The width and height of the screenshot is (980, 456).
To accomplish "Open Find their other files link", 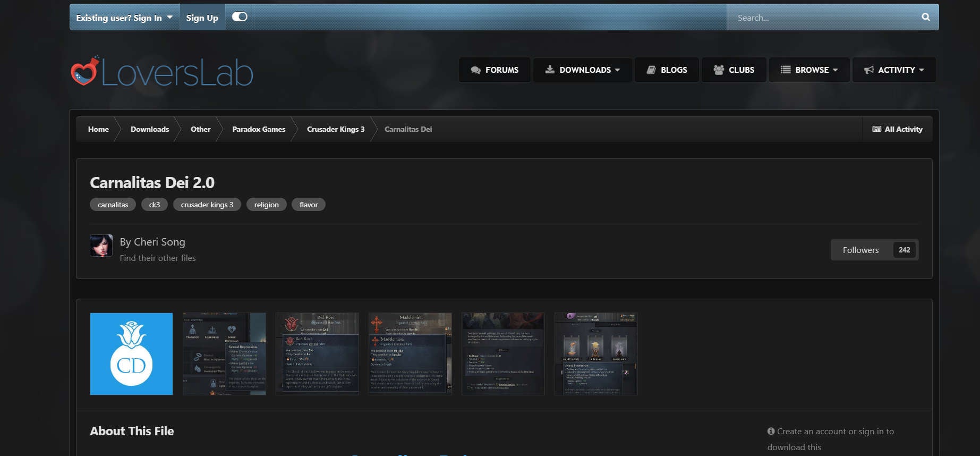I will pyautogui.click(x=158, y=258).
